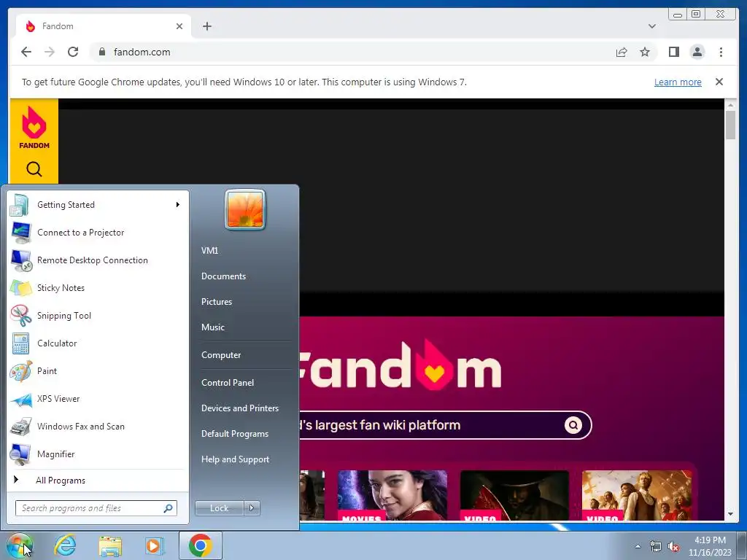The width and height of the screenshot is (747, 560).
Task: Click the Windows Start orb
Action: (20, 545)
